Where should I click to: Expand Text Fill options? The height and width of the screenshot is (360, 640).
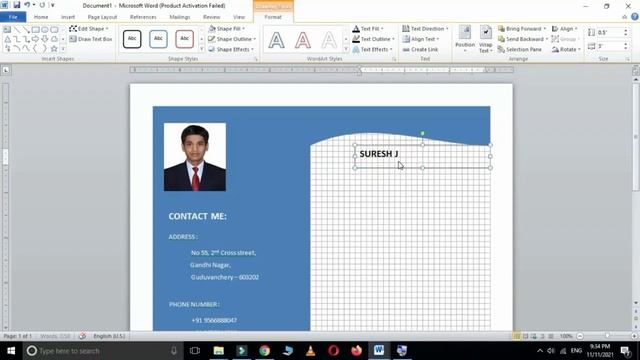(x=368, y=29)
